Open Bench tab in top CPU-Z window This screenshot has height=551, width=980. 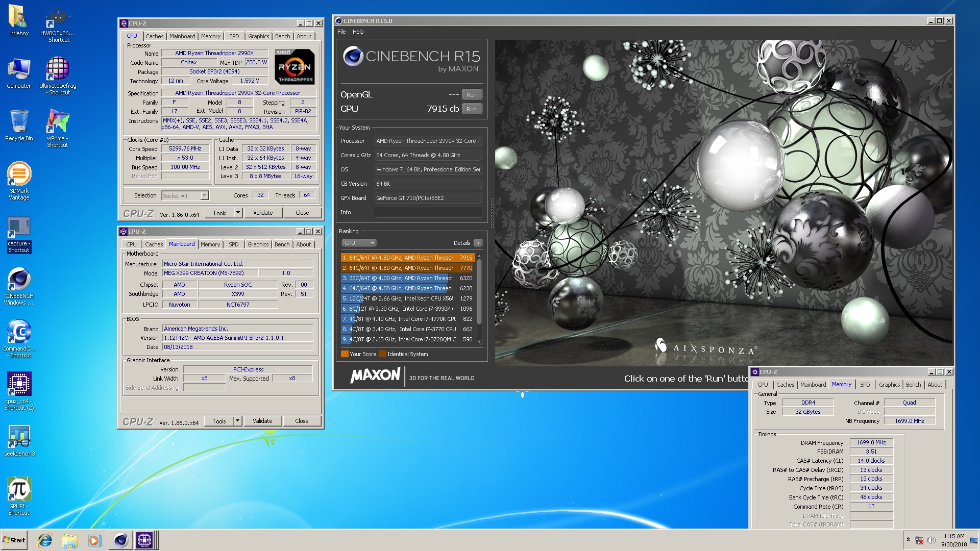(x=282, y=36)
